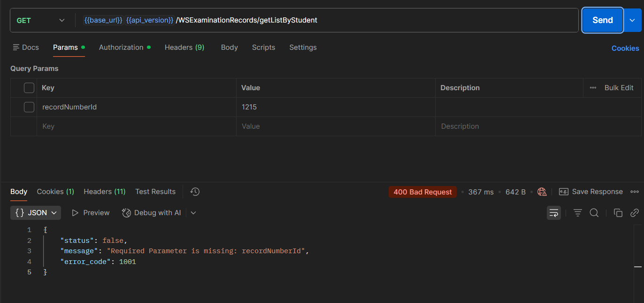Click the empty new Key field
The image size is (644, 303).
pyautogui.click(x=136, y=126)
